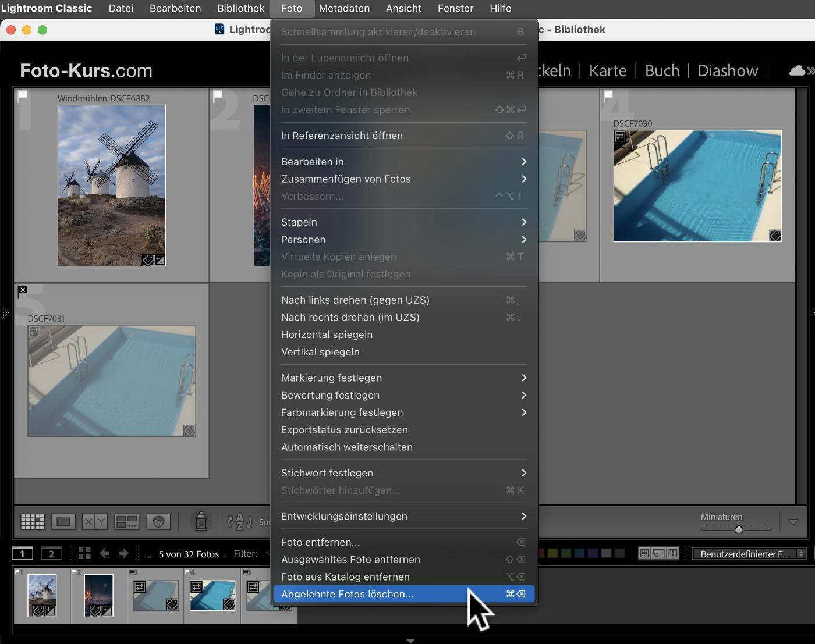Choose Exportstatus zurücksetzen entry
Screen dimensions: 815x644
point(404,430)
